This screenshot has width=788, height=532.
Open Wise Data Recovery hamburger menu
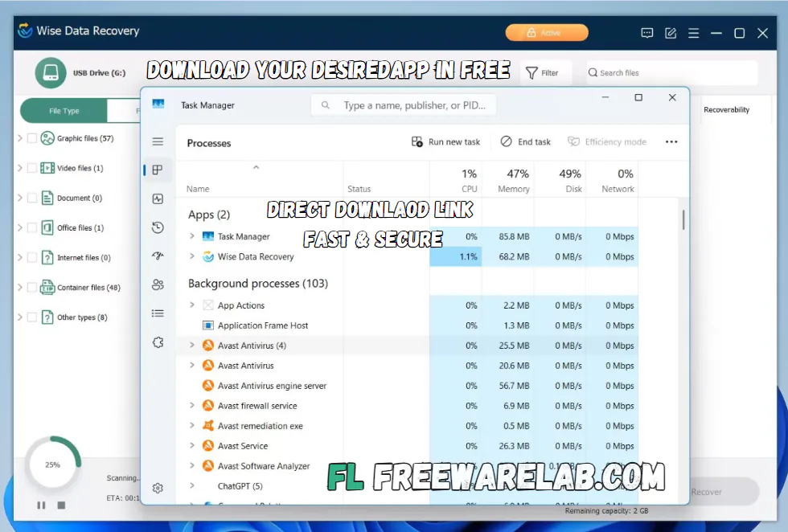coord(693,33)
